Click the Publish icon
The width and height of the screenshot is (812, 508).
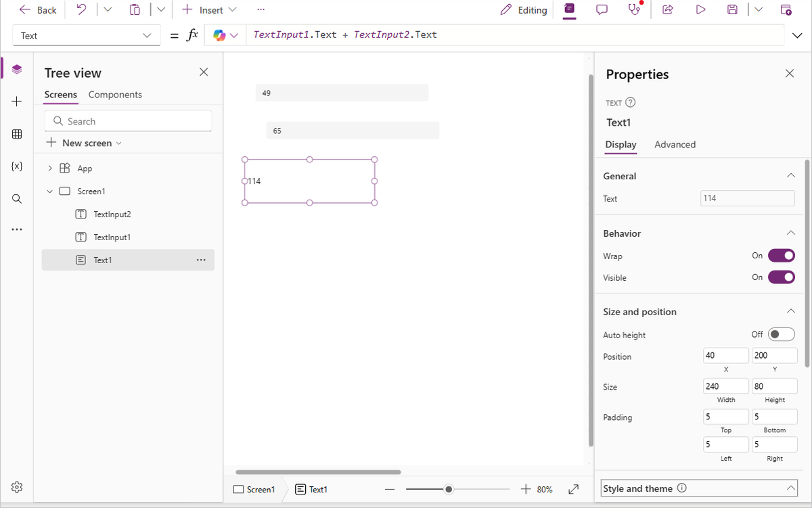click(x=786, y=10)
